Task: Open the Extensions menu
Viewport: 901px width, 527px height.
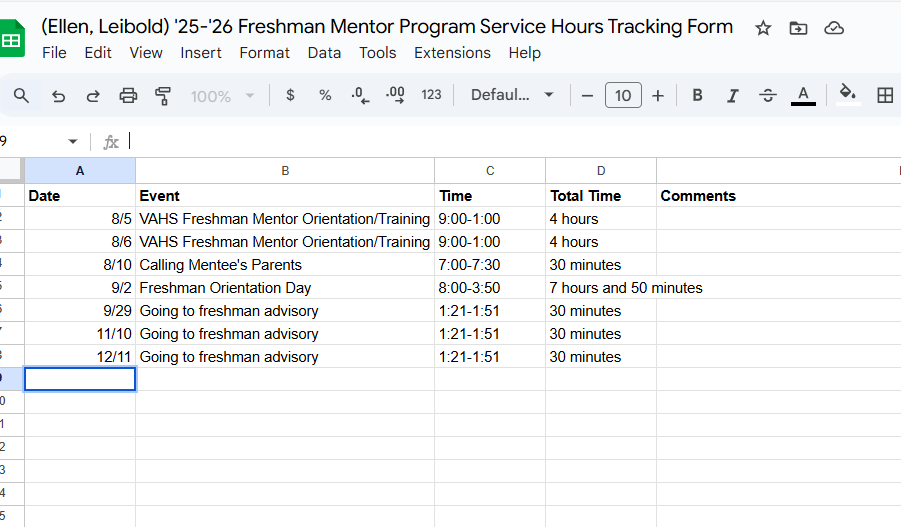Action: click(452, 53)
